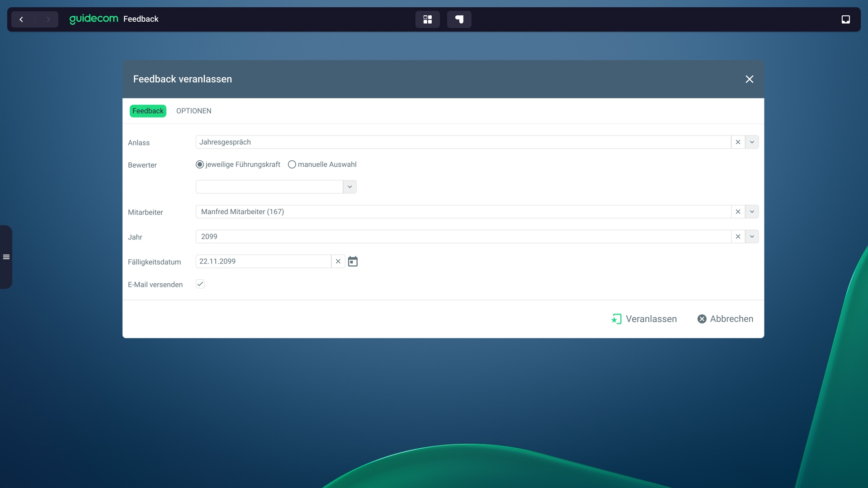Clear the Fälligkeitsdatum date value
868x488 pixels.
[x=338, y=262]
